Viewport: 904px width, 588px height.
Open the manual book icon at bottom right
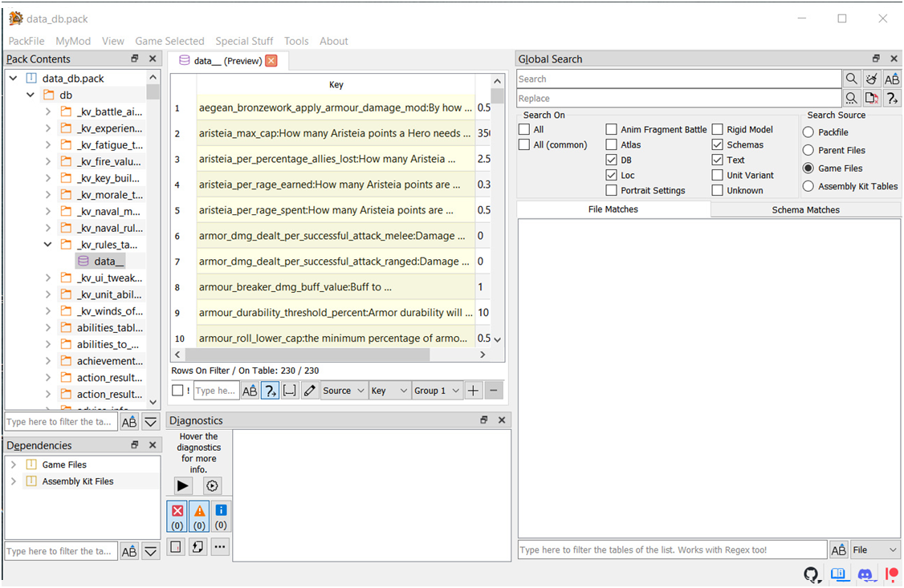838,574
